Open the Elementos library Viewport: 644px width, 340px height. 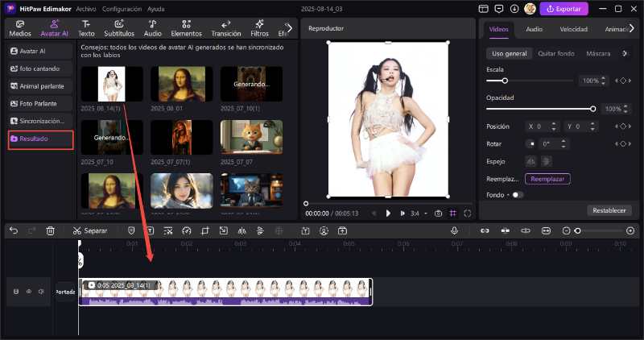[x=187, y=29]
